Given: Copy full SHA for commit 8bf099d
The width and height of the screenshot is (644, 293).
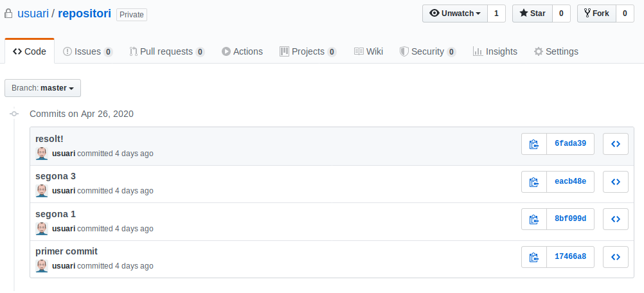Looking at the screenshot, I should pos(533,220).
